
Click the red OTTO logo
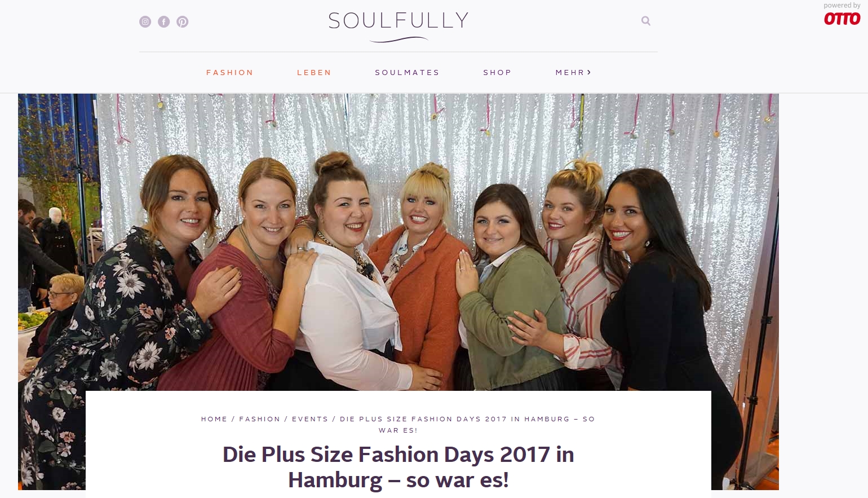pos(842,19)
